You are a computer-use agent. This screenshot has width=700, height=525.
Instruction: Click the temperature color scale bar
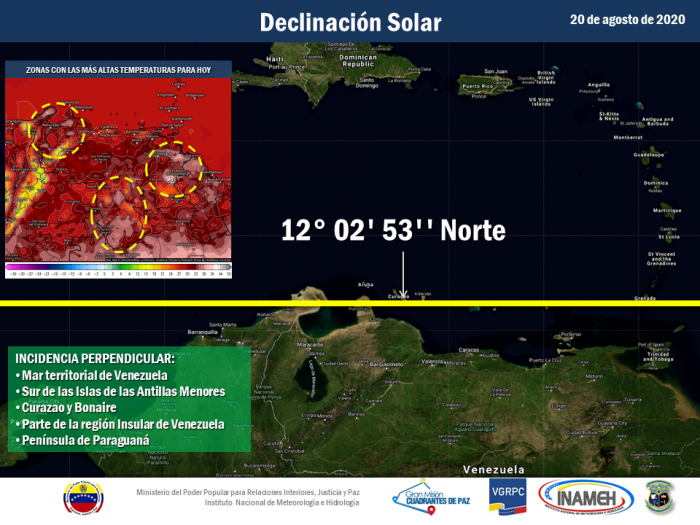coord(118,268)
